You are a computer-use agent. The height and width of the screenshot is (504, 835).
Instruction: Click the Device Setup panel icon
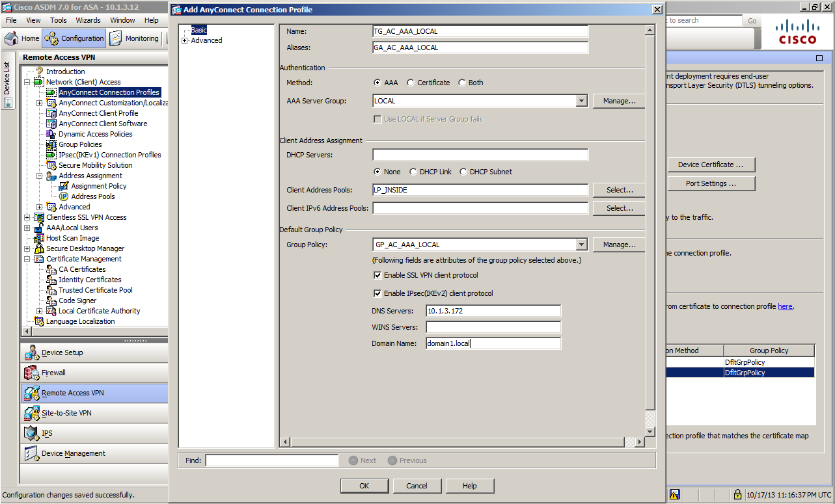coord(32,352)
